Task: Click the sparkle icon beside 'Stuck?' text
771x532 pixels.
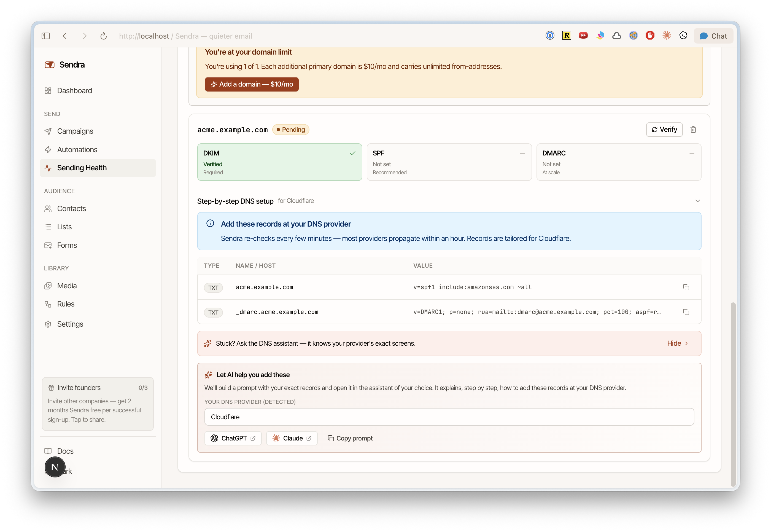Action: click(x=208, y=343)
